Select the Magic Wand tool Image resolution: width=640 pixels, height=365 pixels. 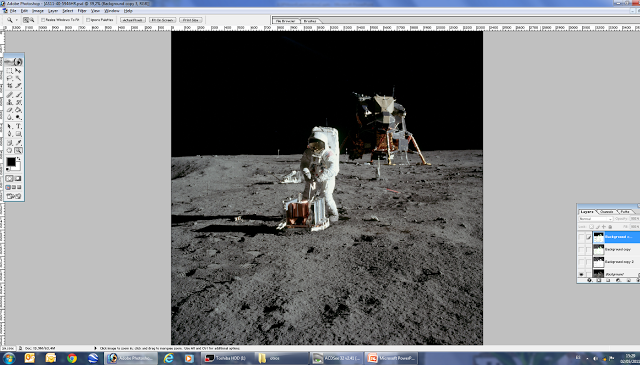coord(18,78)
